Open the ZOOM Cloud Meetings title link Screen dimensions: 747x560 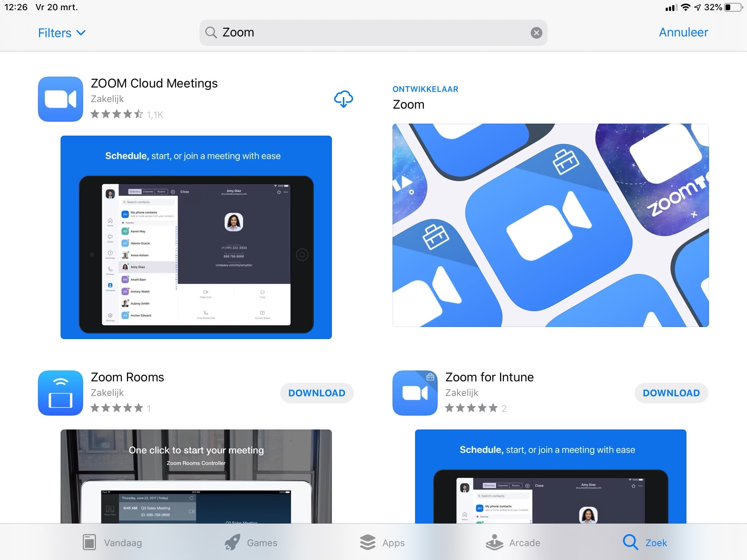[154, 83]
